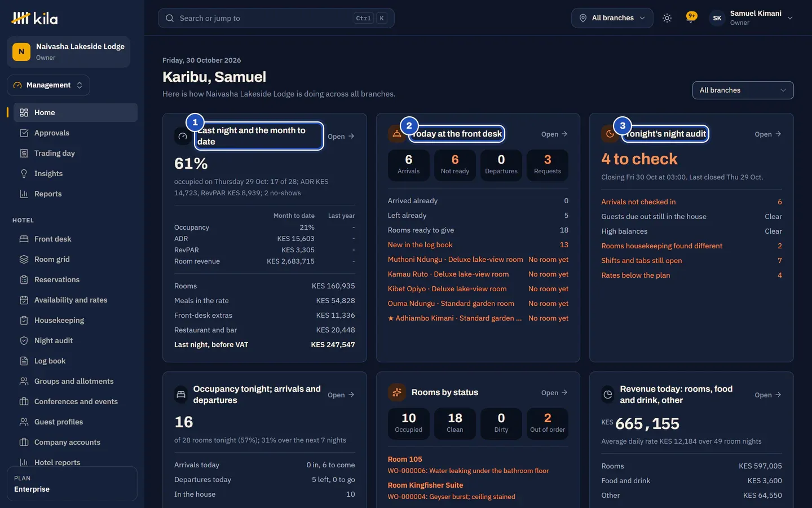Open the Housekeeping menu item
Image resolution: width=812 pixels, height=508 pixels.
pyautogui.click(x=76, y=320)
